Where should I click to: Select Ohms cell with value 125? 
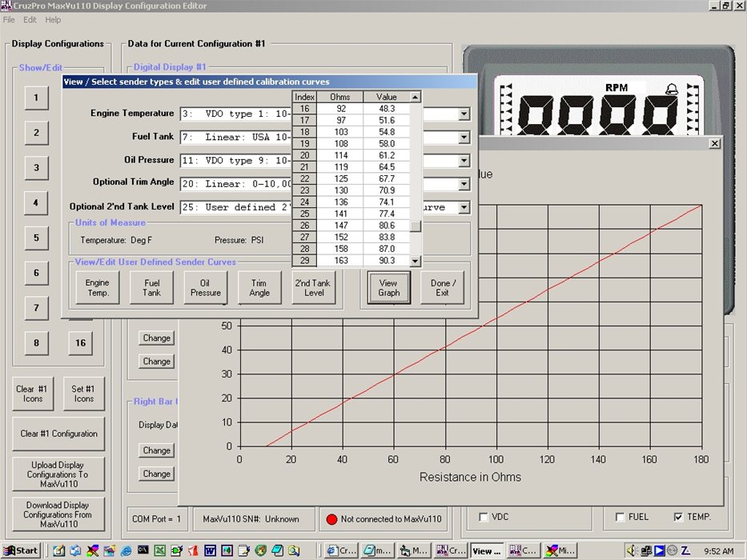tap(339, 178)
